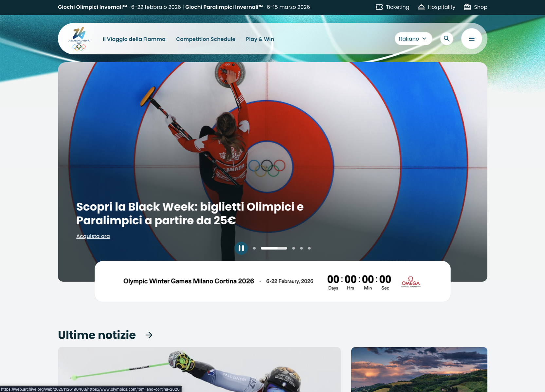This screenshot has height=392, width=545.
Task: Click the 6-22 Febraury, 2026 date text
Action: coord(290,281)
